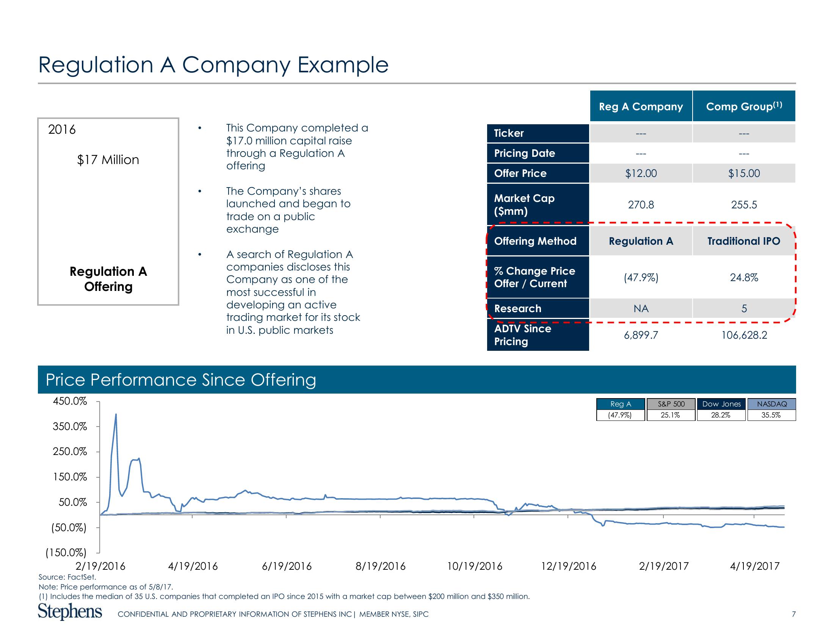Select the 'Traditional IPO' cell
The height and width of the screenshot is (644, 834).
click(744, 241)
